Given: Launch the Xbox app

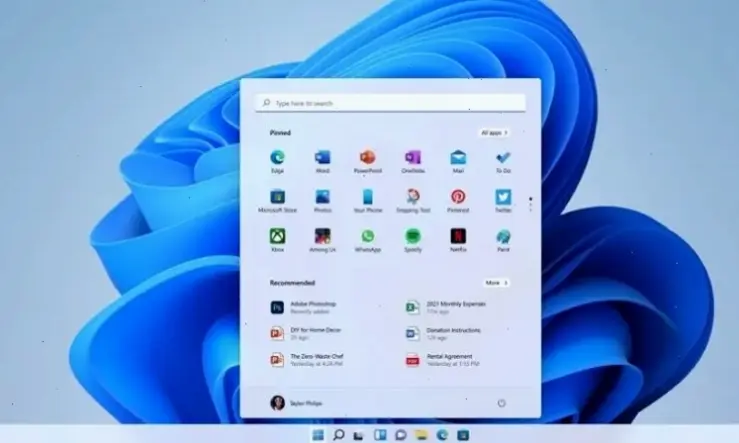Looking at the screenshot, I should (277, 240).
